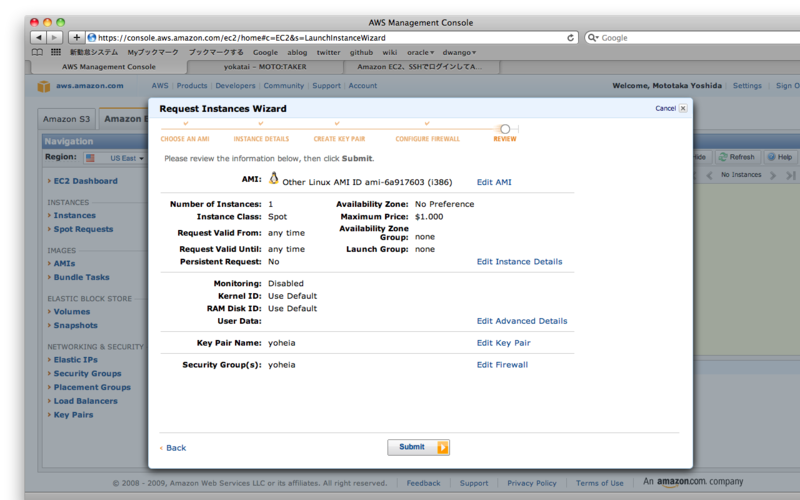Open the US East region dropdown
Screen dimensions: 800x500
tap(115, 158)
